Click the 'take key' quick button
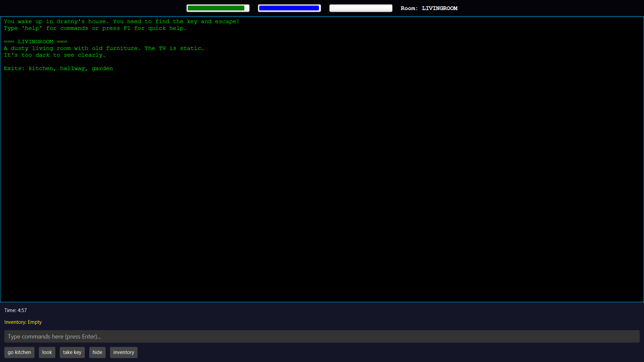The image size is (644, 362). point(72,352)
